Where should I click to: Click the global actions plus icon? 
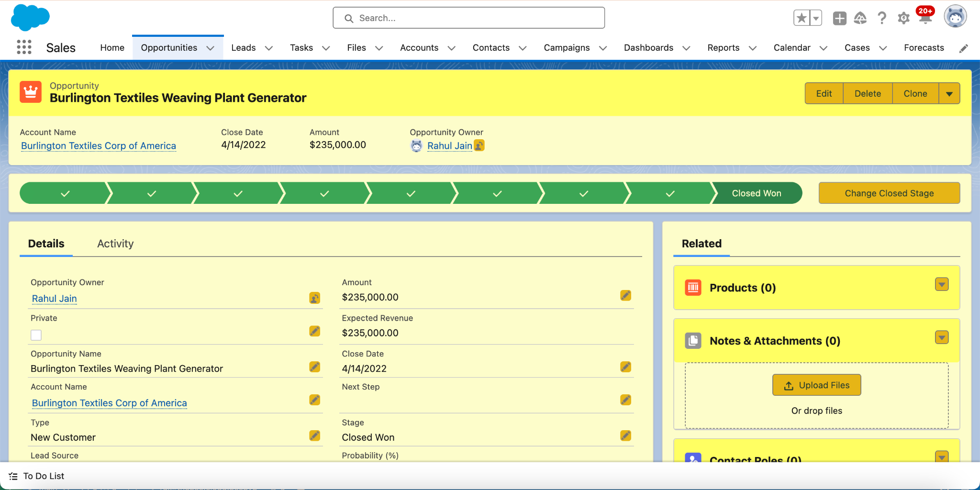[x=839, y=18]
